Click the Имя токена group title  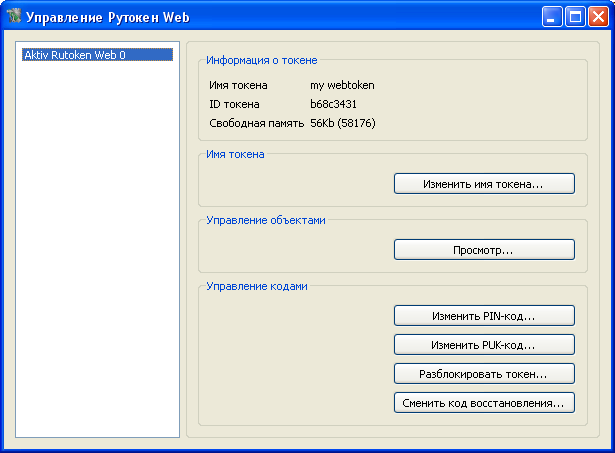235,155
